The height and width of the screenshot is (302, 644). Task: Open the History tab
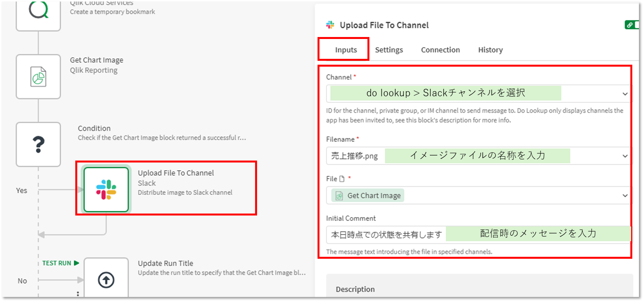coord(490,50)
